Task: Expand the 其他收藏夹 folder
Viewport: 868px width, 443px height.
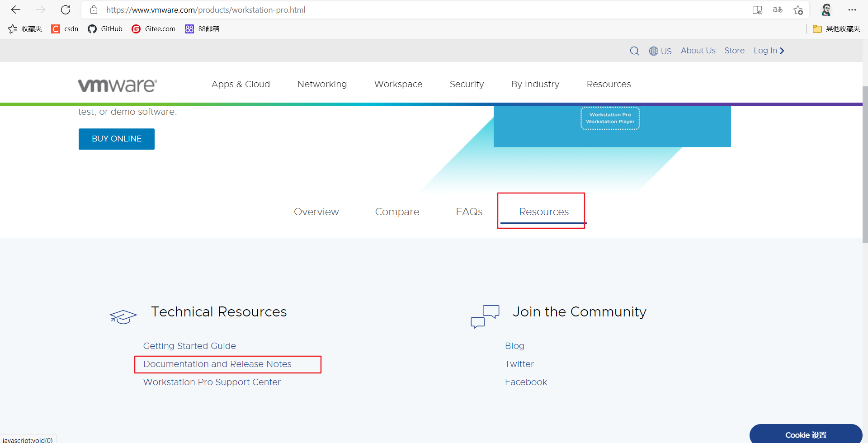Action: [837, 28]
